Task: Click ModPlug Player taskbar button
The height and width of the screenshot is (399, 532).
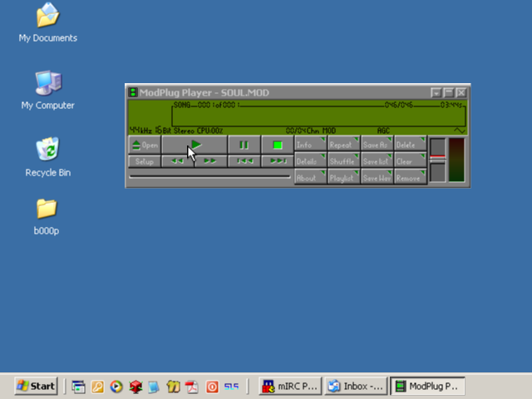Action: (x=427, y=386)
